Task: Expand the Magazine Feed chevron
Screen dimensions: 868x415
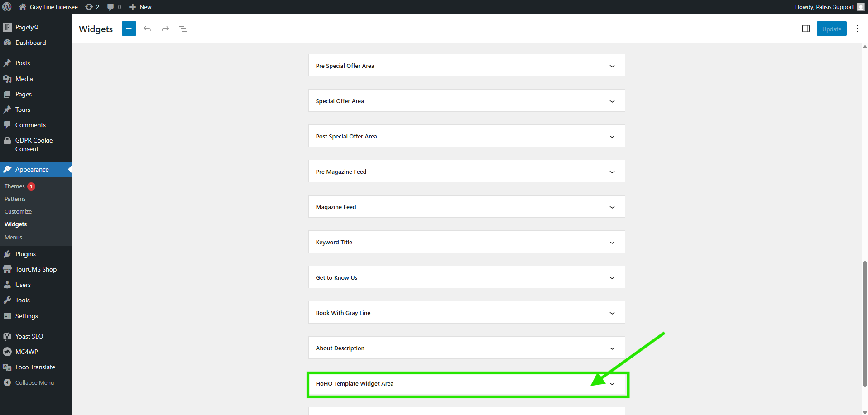Action: coord(612,207)
